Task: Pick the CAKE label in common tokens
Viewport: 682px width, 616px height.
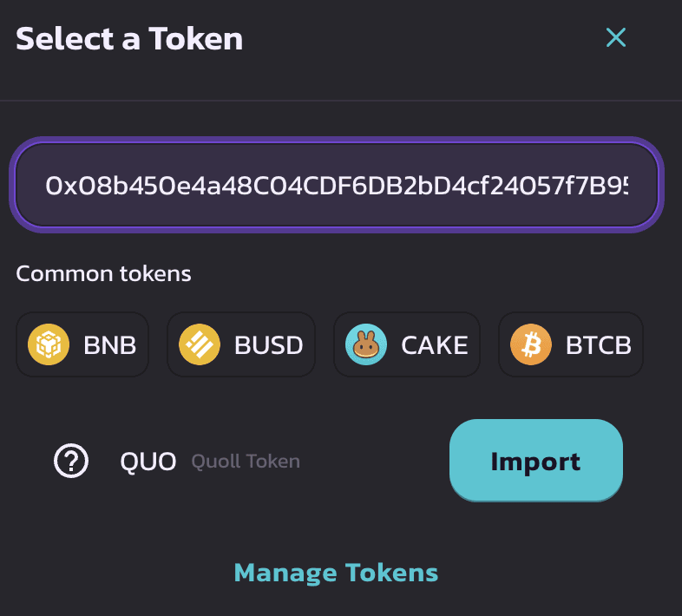Action: pyautogui.click(x=435, y=345)
